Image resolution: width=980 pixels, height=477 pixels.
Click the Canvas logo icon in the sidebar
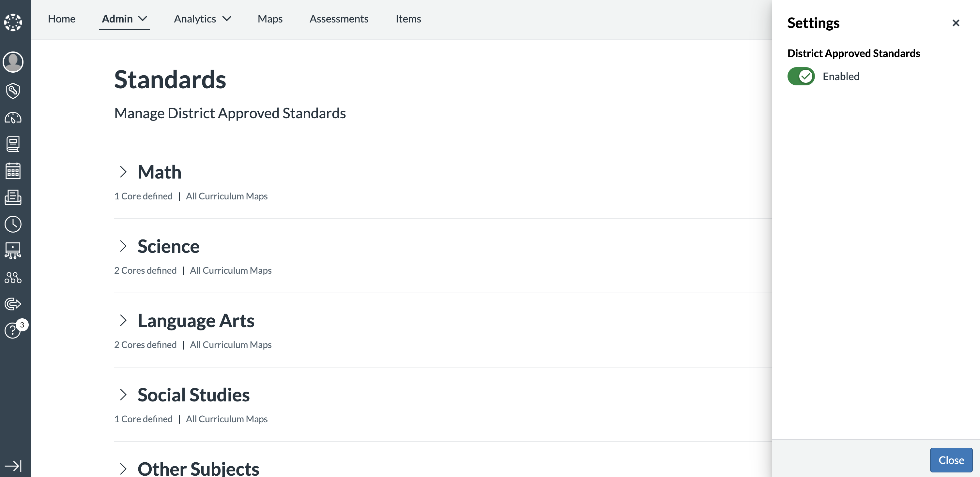[13, 22]
